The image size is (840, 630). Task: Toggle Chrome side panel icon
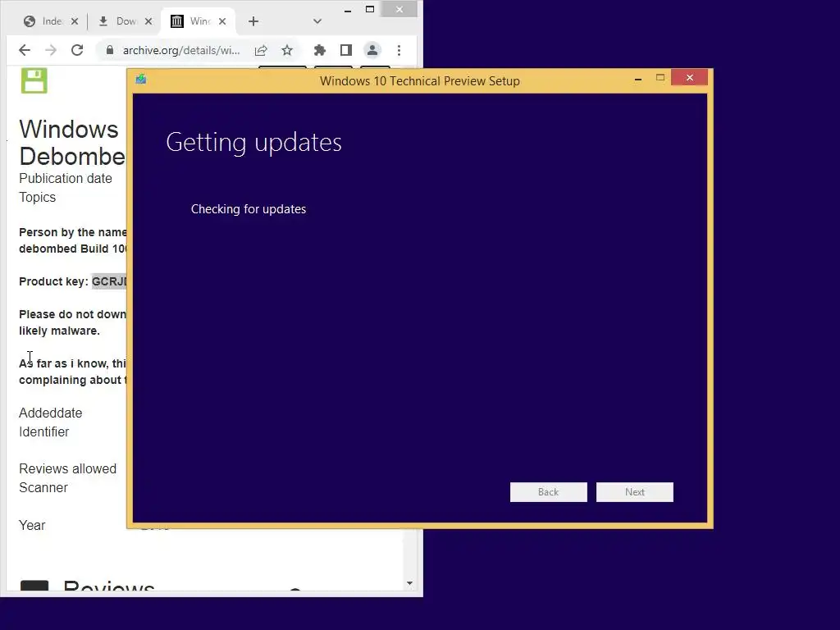point(346,50)
